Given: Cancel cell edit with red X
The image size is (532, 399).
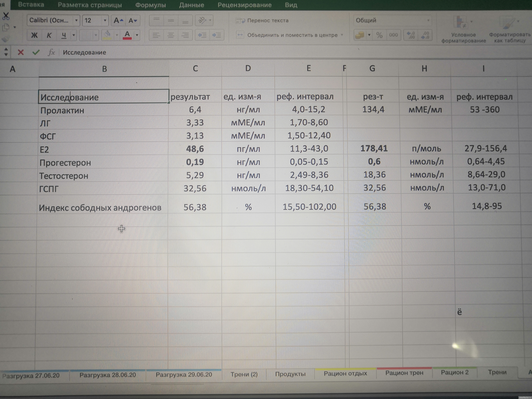Looking at the screenshot, I should point(21,52).
